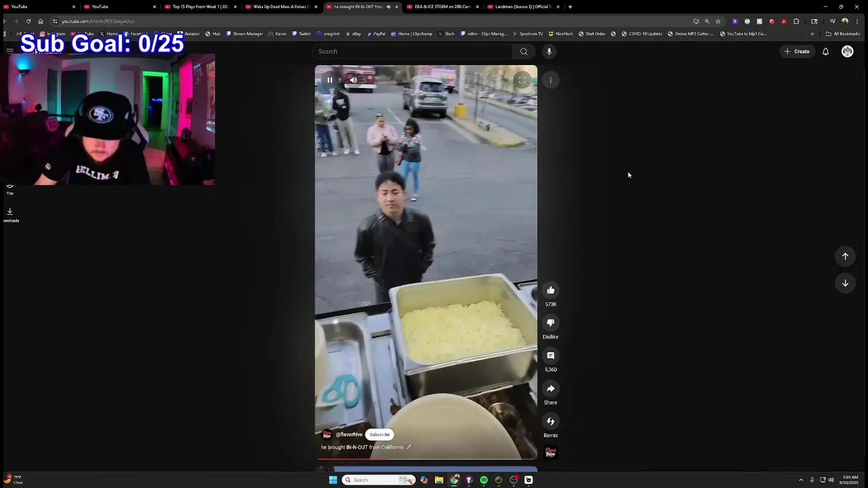Open the YouTube to Mp3 Converter bookmark

(743, 34)
